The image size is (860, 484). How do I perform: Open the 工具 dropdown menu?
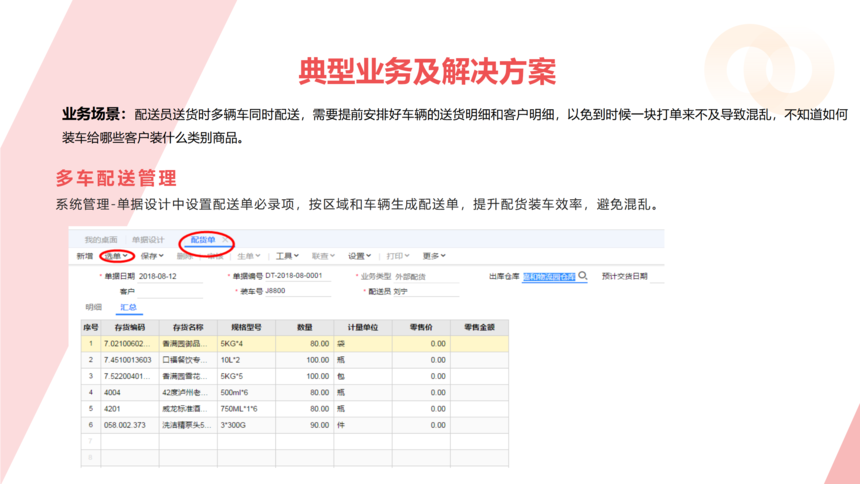[x=287, y=256]
